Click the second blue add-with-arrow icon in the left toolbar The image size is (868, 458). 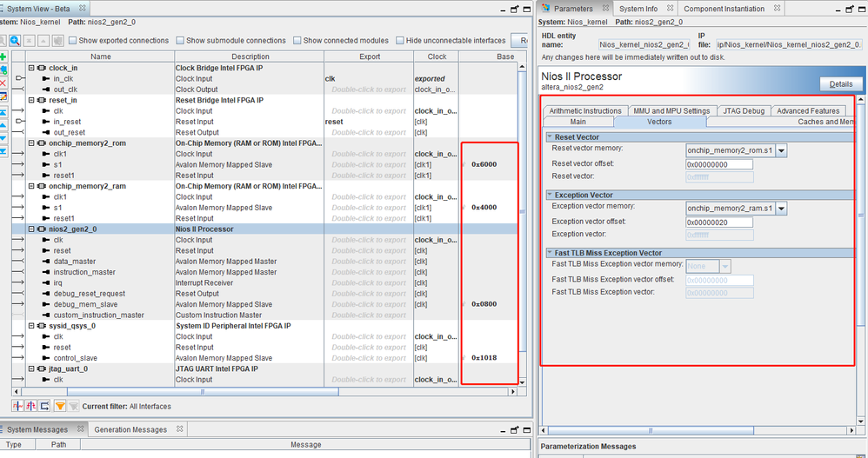[3, 70]
